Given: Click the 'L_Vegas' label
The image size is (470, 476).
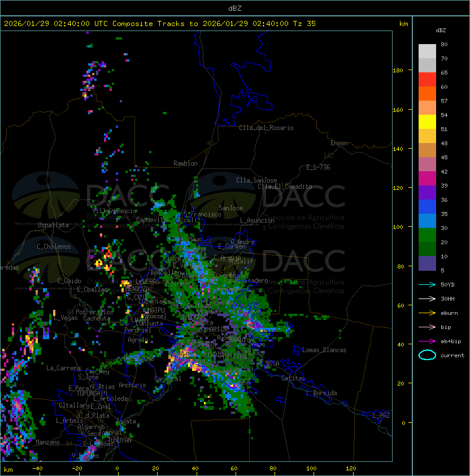Looking at the screenshot, I should tap(66, 318).
